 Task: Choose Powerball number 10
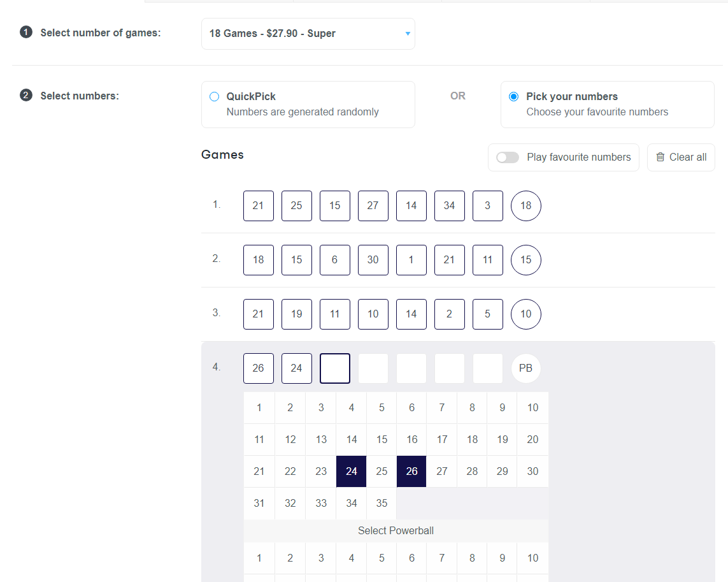click(x=532, y=558)
